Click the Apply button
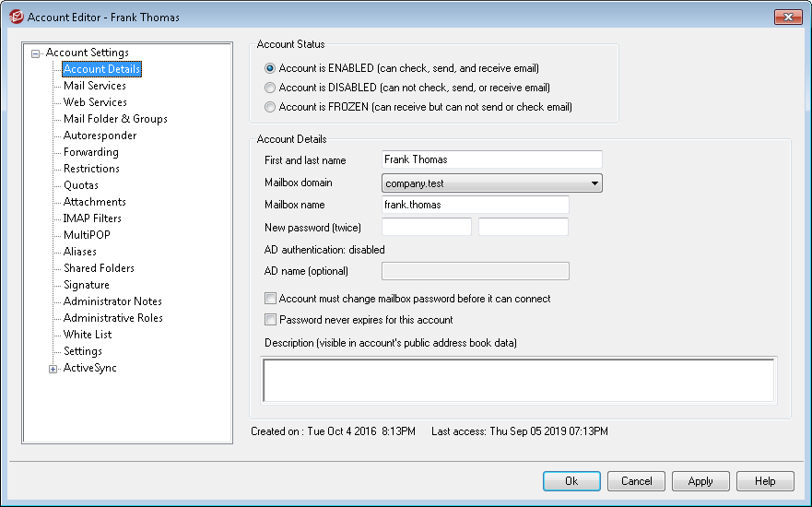Viewport: 812px width, 507px height. click(700, 481)
